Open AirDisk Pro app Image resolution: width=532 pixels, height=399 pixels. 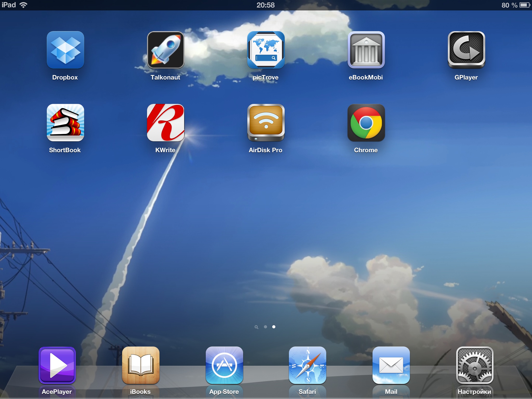[x=266, y=123]
